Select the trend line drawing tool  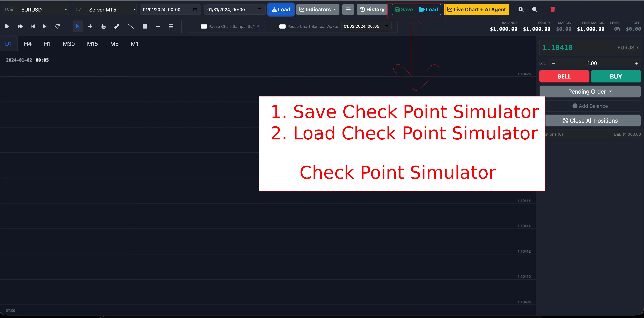click(131, 26)
